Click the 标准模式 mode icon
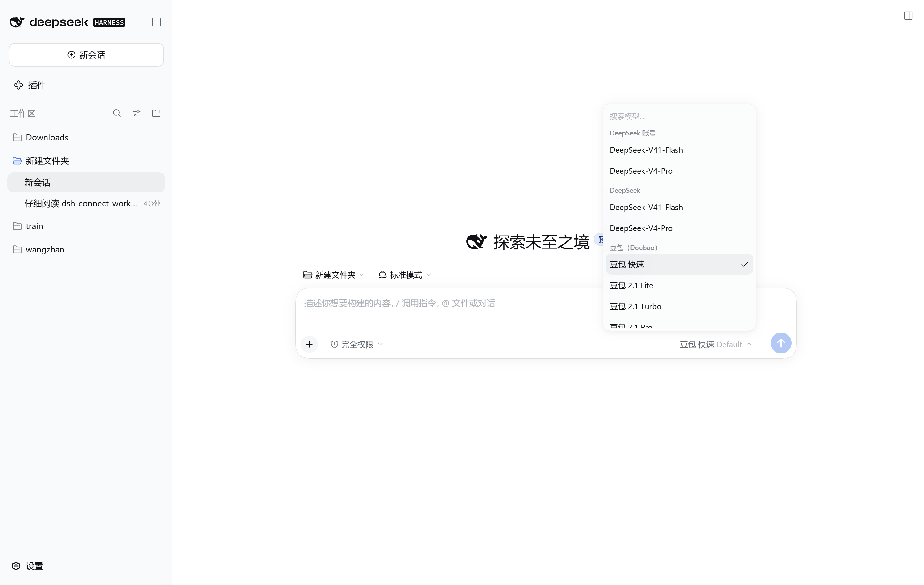This screenshot has width=924, height=585. pos(382,275)
